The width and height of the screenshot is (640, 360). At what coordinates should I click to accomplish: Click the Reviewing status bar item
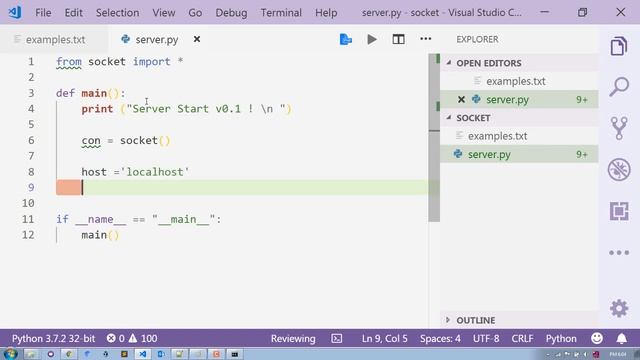293,338
